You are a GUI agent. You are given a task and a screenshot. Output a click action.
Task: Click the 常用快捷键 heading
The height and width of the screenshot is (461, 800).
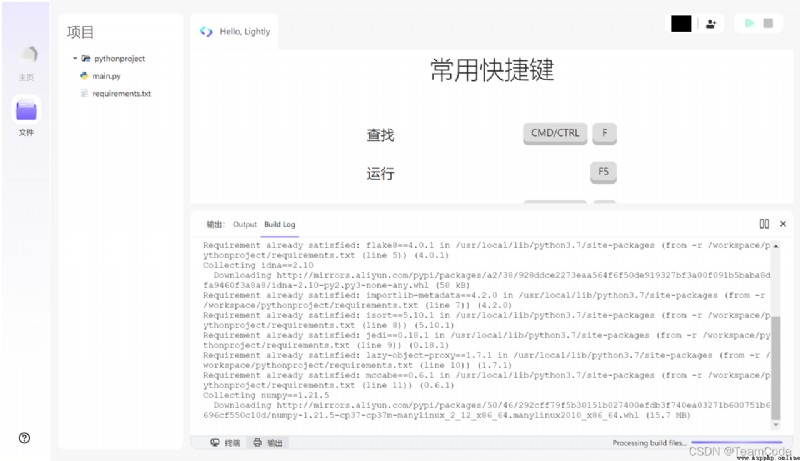[492, 70]
